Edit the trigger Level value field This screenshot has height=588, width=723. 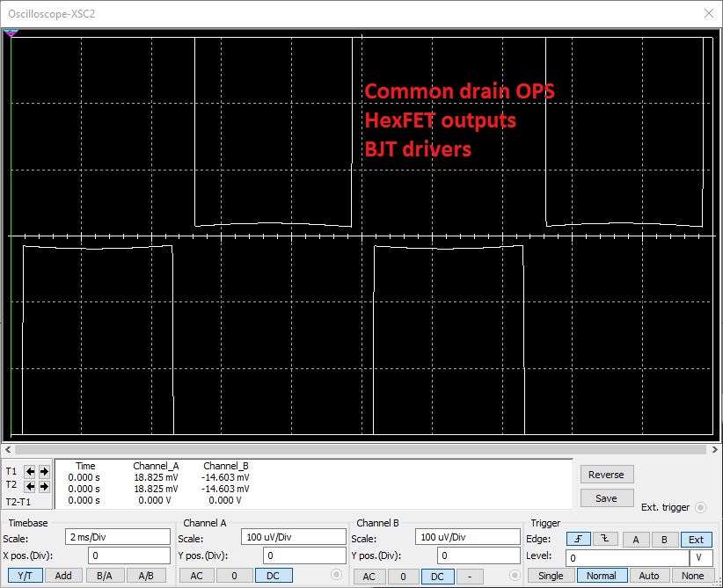point(627,558)
